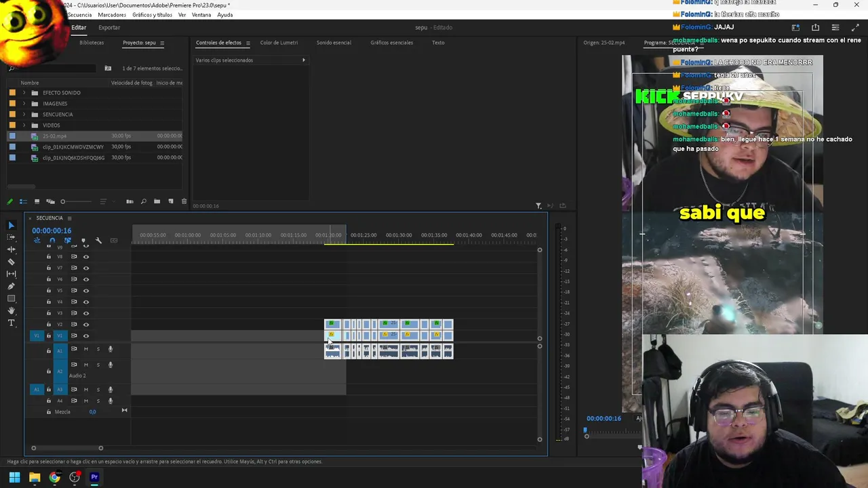Open the workspaces icon in the header bar
The width and height of the screenshot is (868, 488).
(795, 28)
